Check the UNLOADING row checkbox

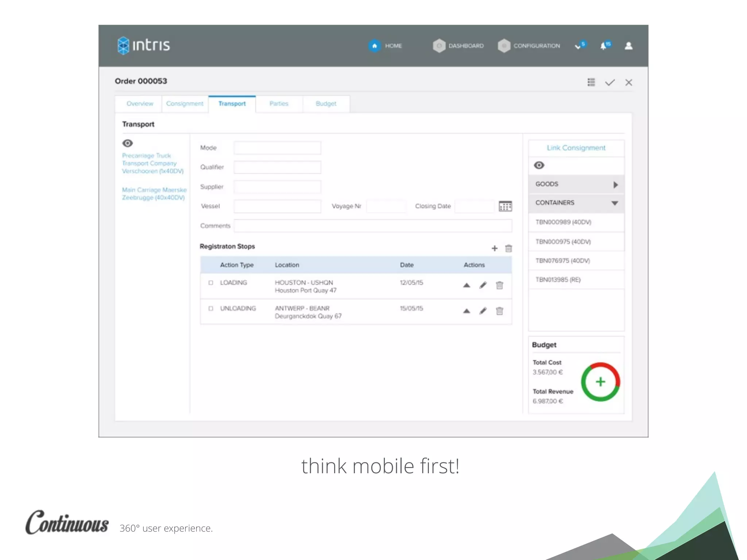pos(210,308)
